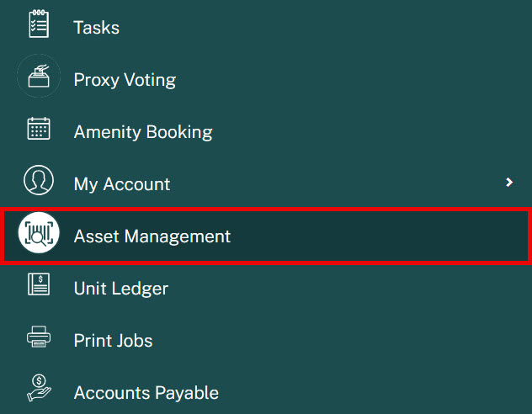Open the Proxy Voting menu label

click(125, 80)
